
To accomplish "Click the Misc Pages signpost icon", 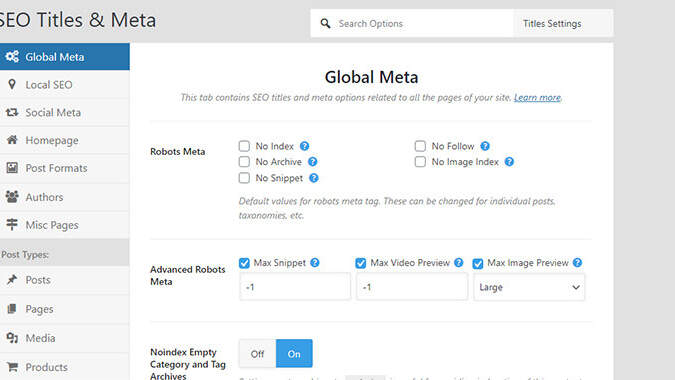I will click(12, 224).
